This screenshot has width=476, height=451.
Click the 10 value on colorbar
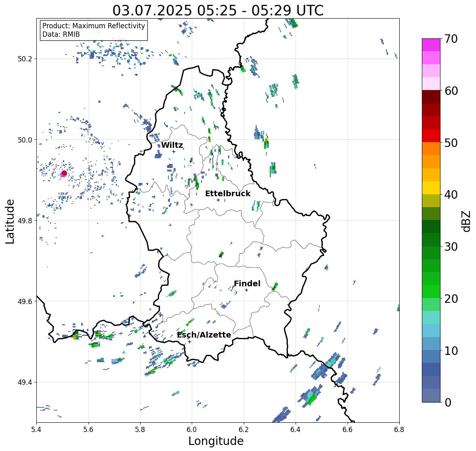(x=451, y=350)
